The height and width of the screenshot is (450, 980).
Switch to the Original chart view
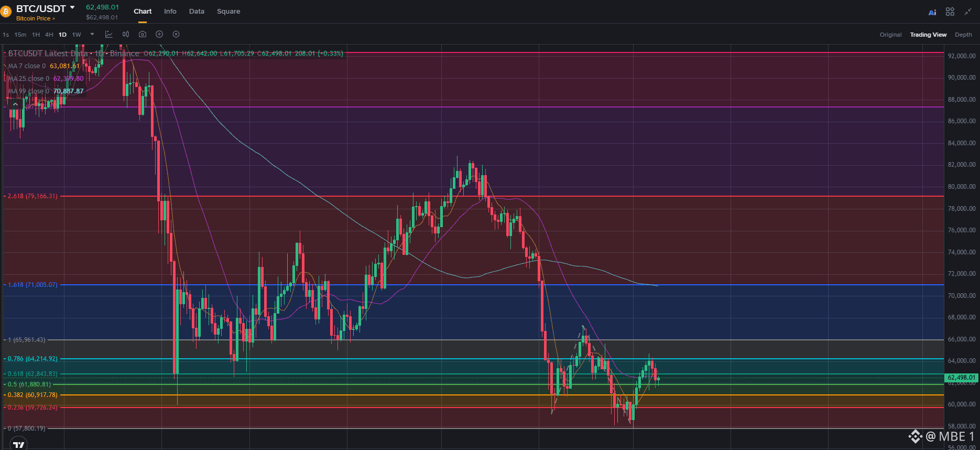tap(890, 35)
